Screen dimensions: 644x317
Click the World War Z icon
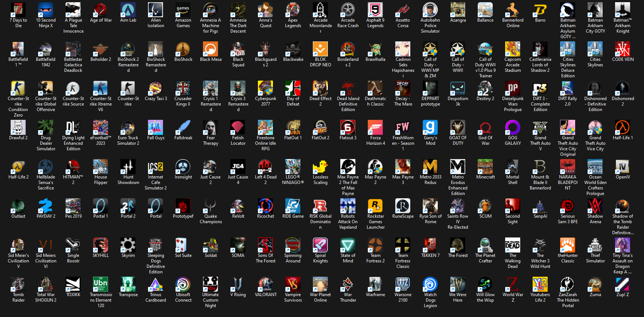pyautogui.click(x=513, y=284)
